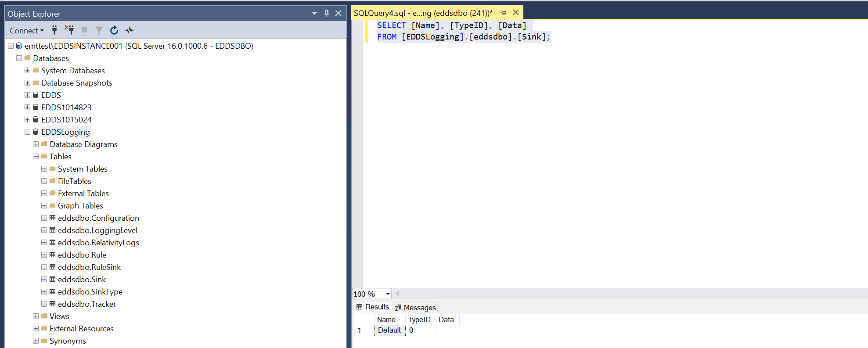868x348 pixels.
Task: Pin the Object Explorer panel with auto-hide icon
Action: coord(327,14)
